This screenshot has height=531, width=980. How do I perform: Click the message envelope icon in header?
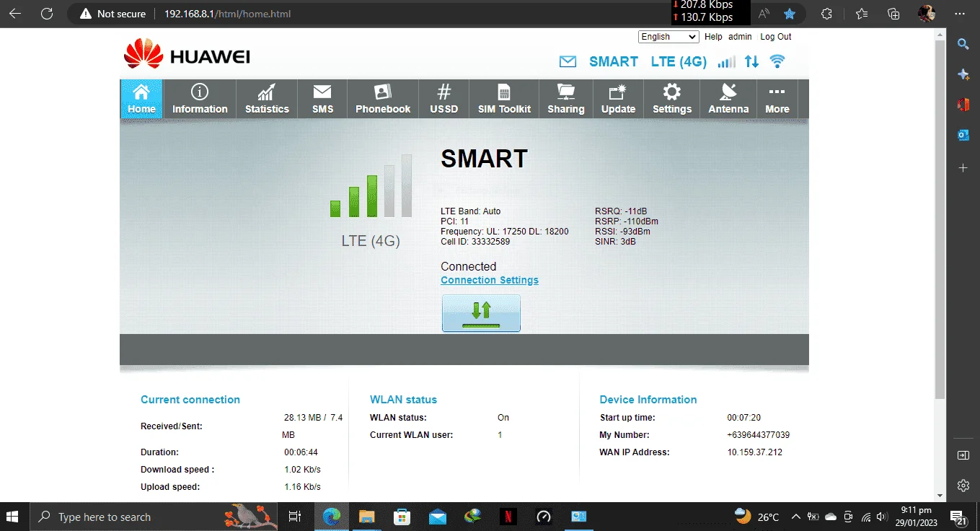pos(568,61)
